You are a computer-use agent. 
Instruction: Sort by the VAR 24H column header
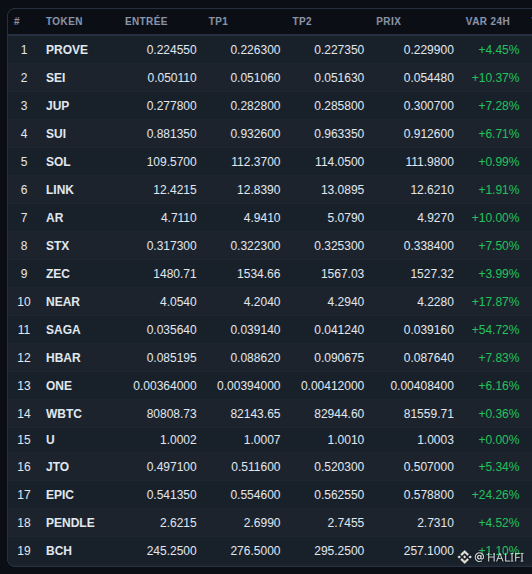click(487, 21)
